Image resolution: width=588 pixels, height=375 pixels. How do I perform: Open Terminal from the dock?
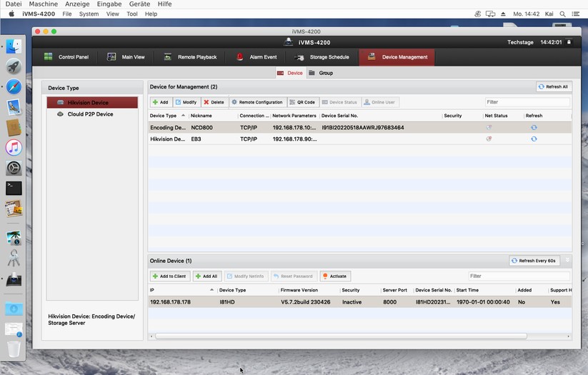14,188
